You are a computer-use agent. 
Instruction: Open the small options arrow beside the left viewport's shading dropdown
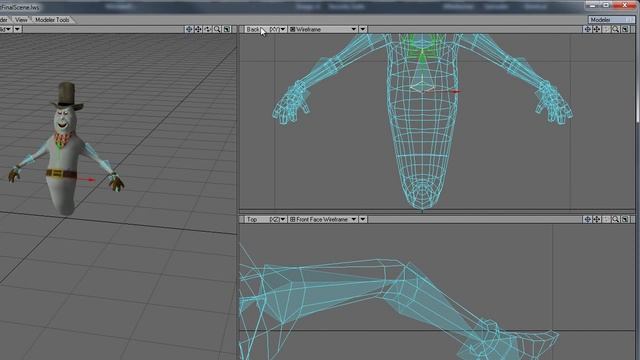17,29
